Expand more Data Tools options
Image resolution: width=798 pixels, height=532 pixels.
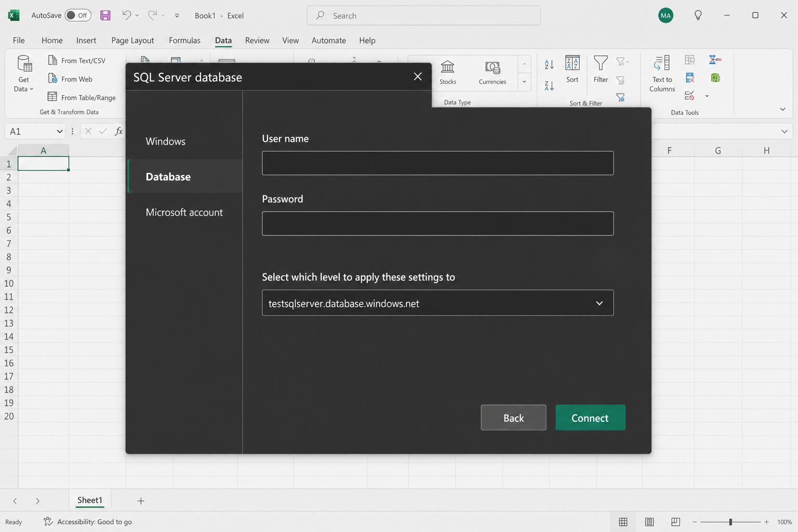(x=707, y=96)
